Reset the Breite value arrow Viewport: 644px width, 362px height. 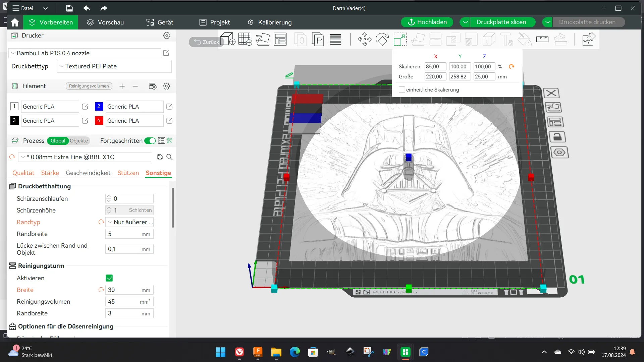click(101, 290)
